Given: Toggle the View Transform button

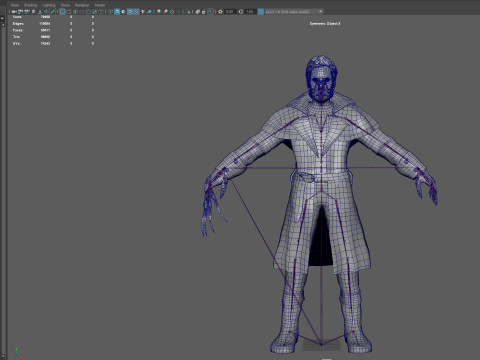Looking at the screenshot, I should (261, 12).
